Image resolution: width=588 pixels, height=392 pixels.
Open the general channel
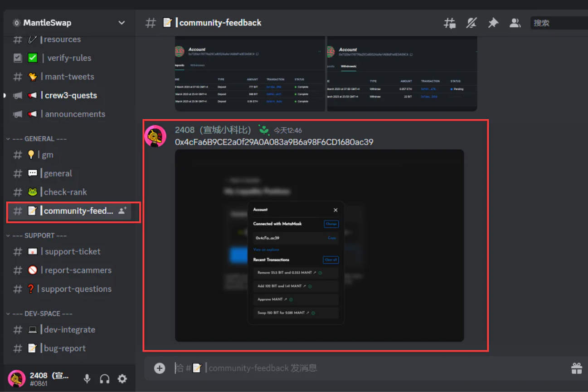(x=69, y=173)
